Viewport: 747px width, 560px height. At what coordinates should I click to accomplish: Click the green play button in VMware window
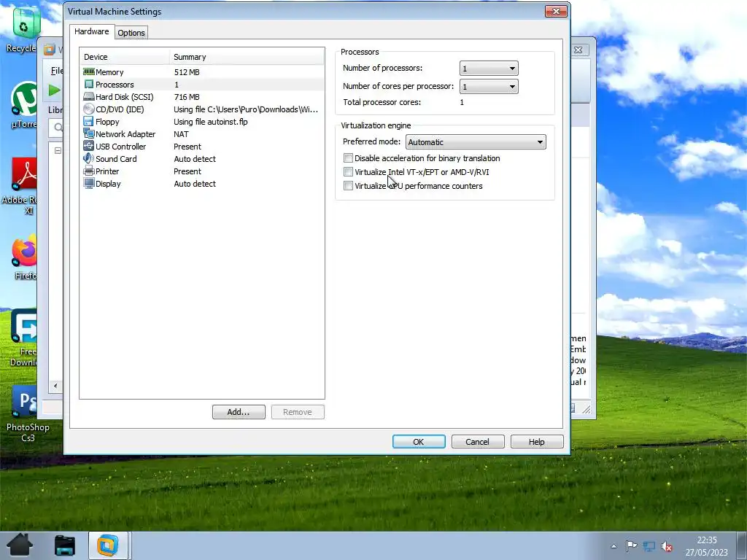pos(54,90)
